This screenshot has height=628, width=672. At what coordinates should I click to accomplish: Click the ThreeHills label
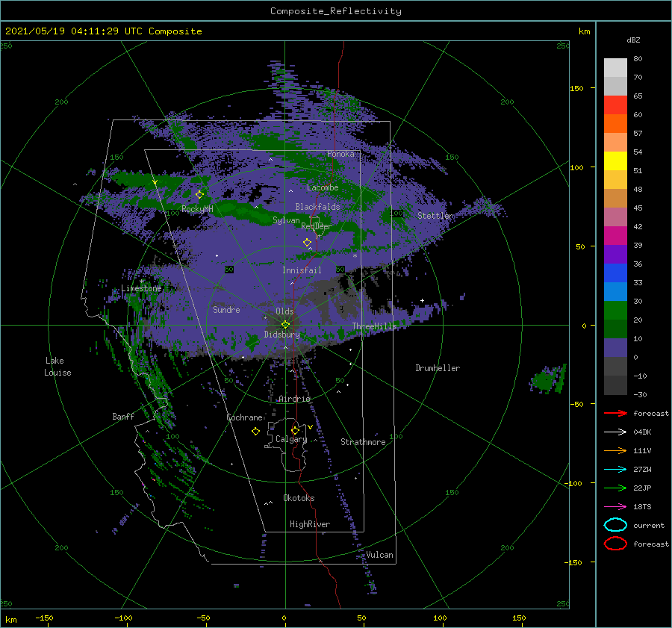375,326
